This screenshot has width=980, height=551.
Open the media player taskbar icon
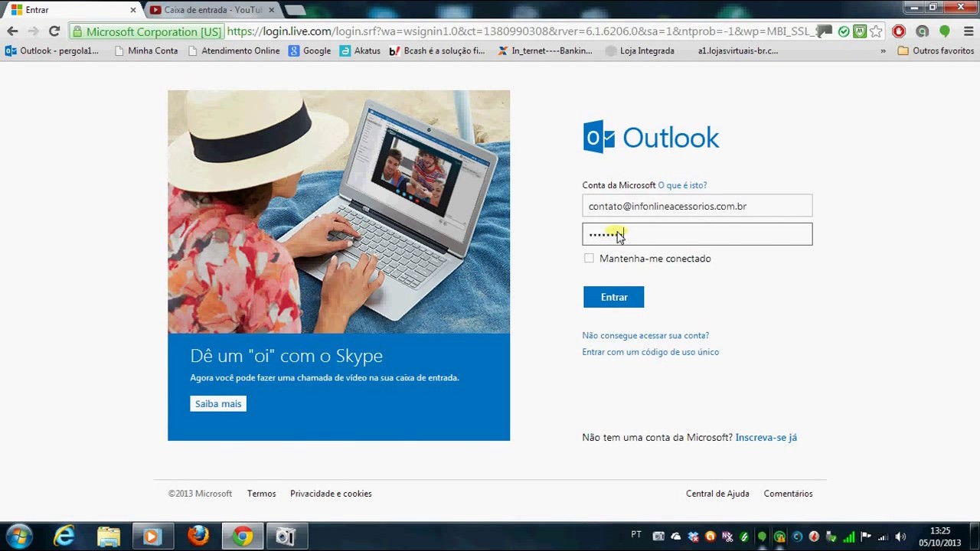[x=152, y=536]
